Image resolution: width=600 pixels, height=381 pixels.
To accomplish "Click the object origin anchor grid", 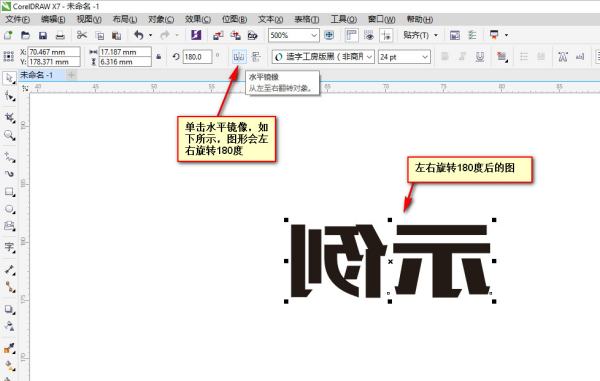I will click(x=8, y=57).
